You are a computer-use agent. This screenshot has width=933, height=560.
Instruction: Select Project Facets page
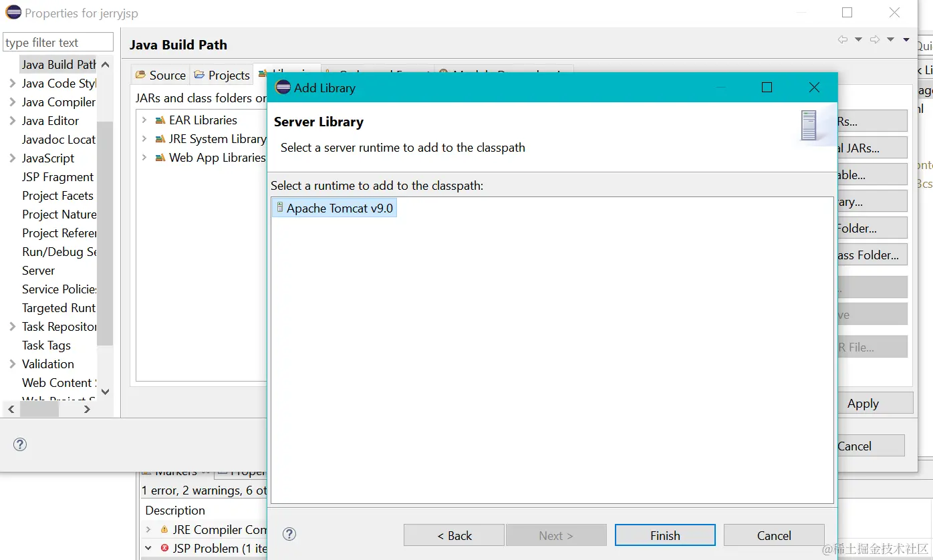tap(58, 196)
